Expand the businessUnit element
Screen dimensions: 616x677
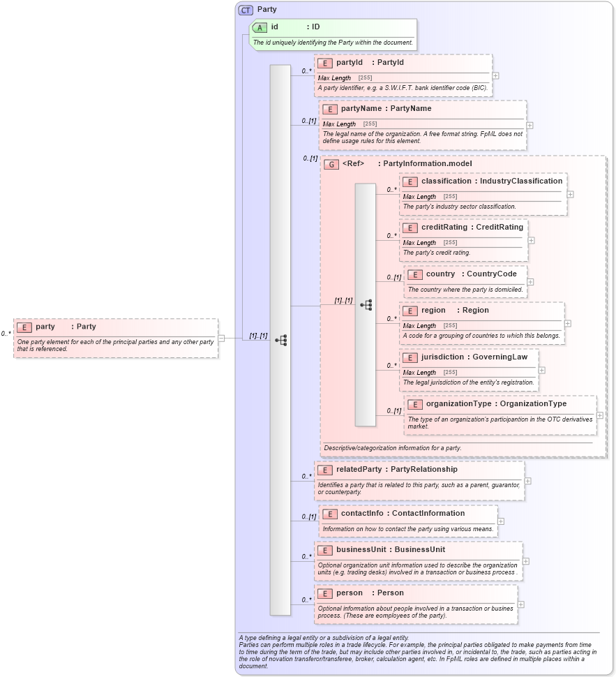526,561
